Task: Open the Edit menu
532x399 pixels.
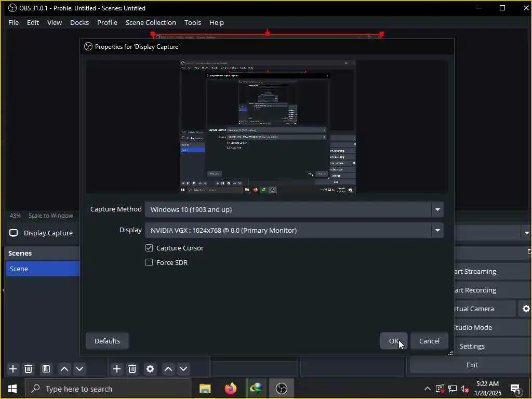Action: pos(33,22)
